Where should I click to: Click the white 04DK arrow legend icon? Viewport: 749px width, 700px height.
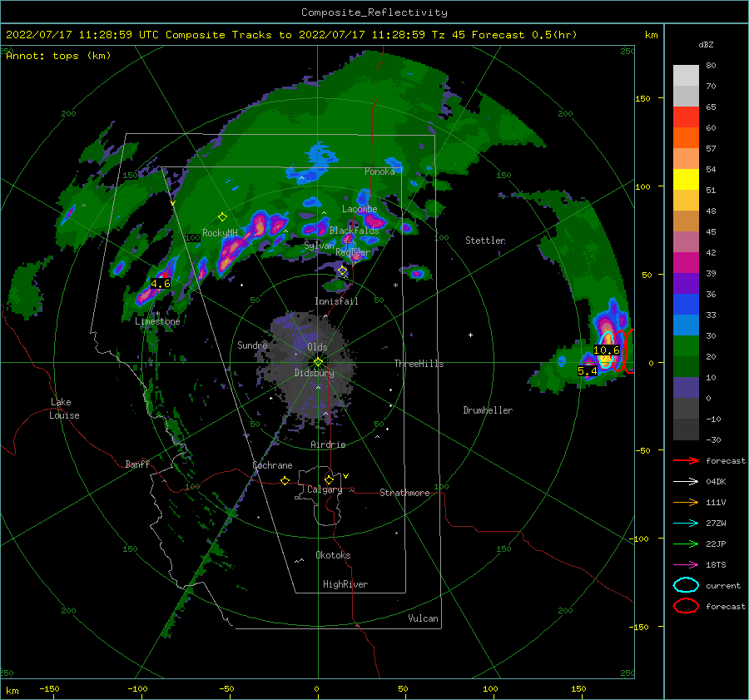(x=686, y=482)
